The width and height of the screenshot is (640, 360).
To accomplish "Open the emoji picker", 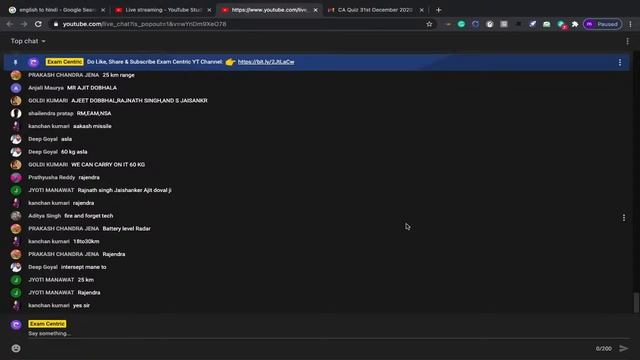I will point(16,348).
